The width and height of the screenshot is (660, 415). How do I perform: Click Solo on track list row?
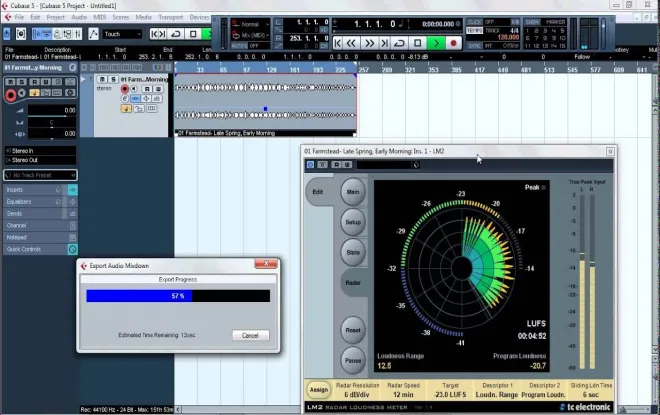pyautogui.click(x=113, y=79)
